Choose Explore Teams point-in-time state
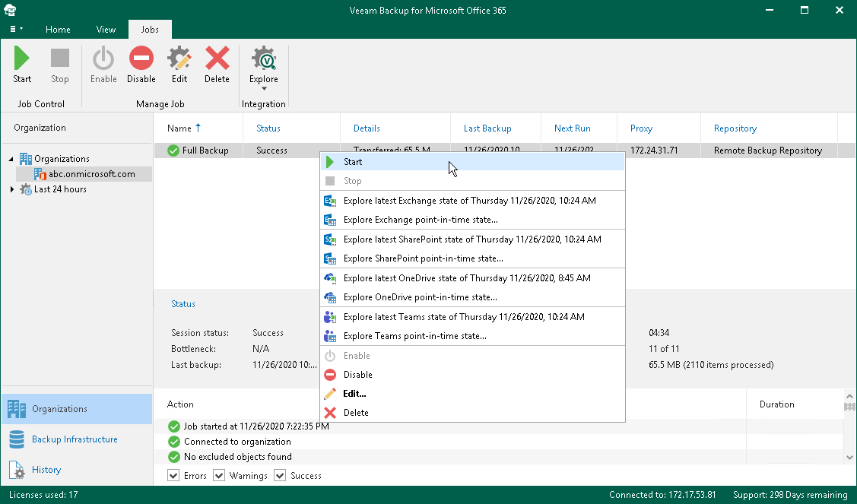 (414, 336)
